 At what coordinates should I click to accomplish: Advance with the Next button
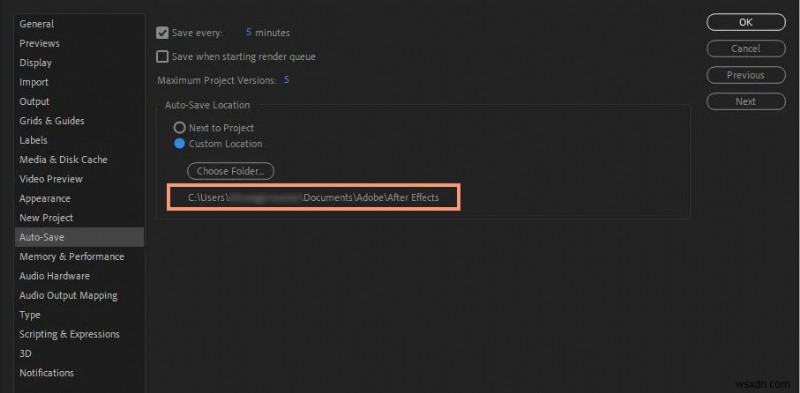[x=746, y=102]
